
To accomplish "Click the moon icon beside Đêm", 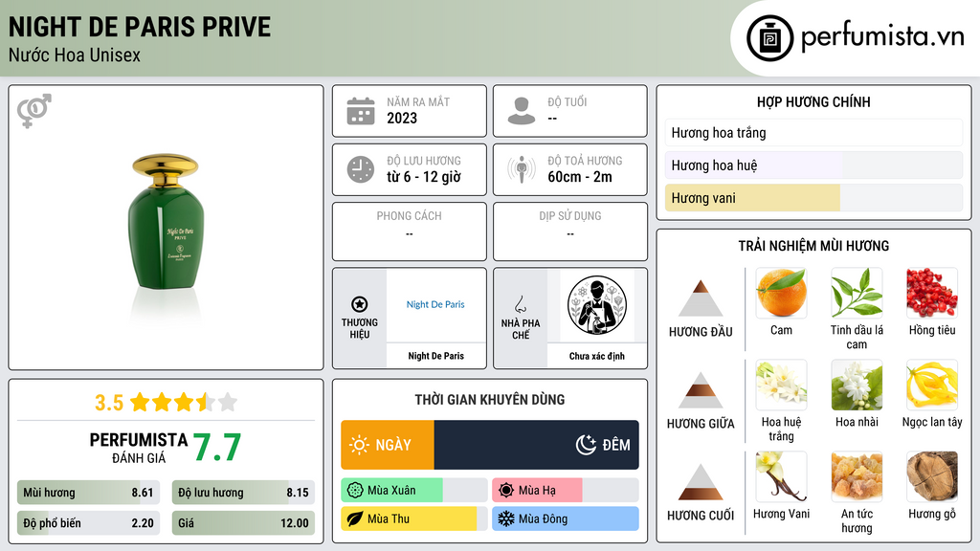I will click(x=586, y=445).
